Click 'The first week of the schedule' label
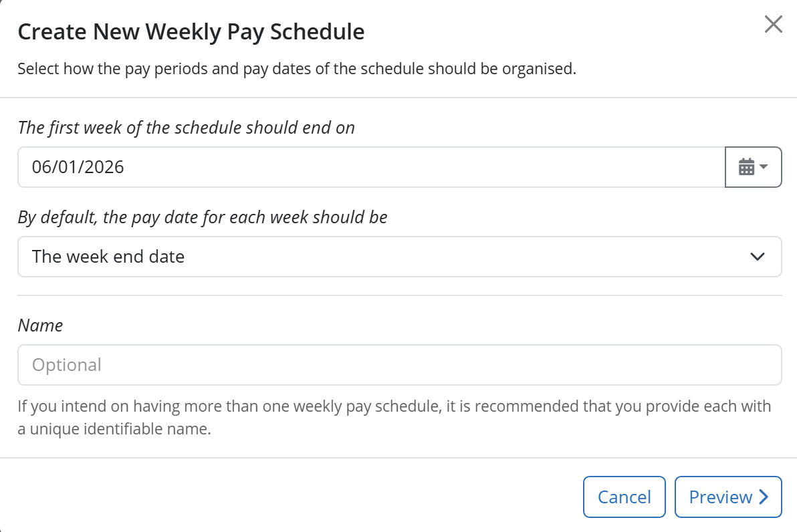Screen dimensions: 797x532 tap(186, 128)
